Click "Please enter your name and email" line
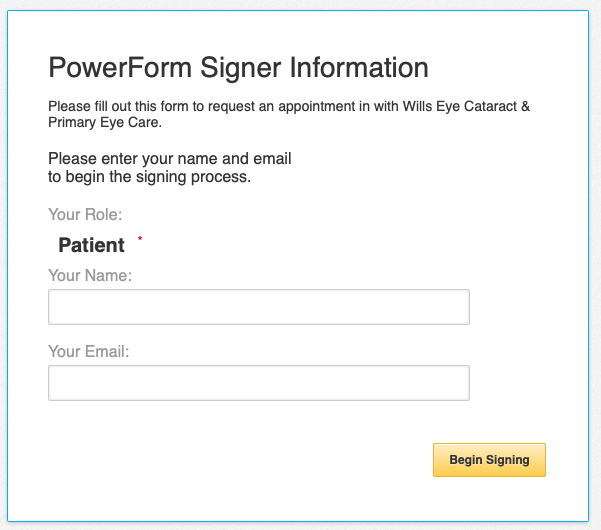601x530 pixels. point(169,159)
